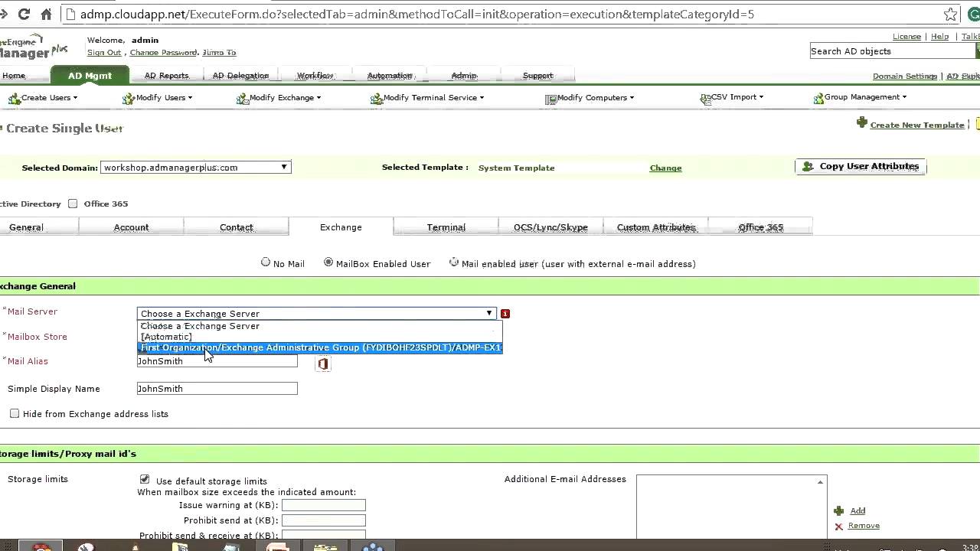Collapse the Mail Server dropdown arrow
980x551 pixels.
coord(489,314)
